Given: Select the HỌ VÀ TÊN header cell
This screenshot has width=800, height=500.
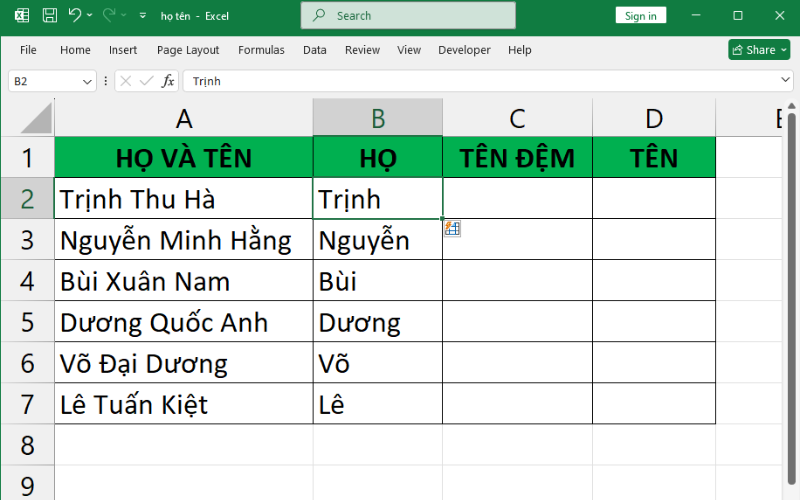Looking at the screenshot, I should (184, 157).
